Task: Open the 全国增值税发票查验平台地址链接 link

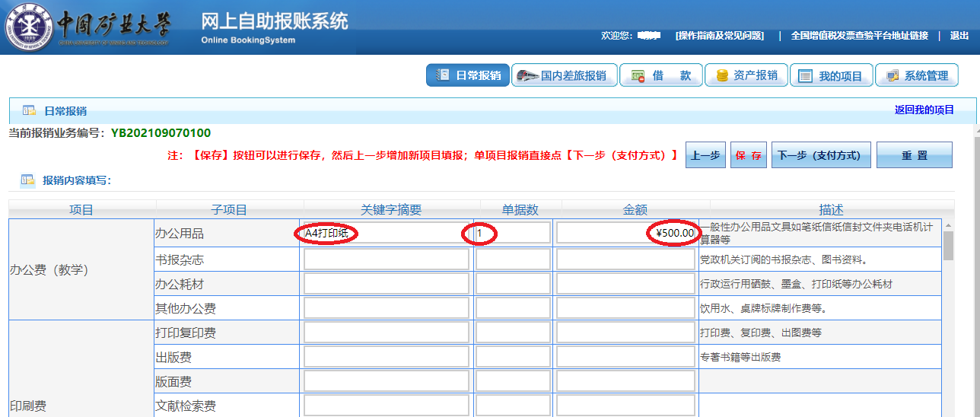Action: [859, 36]
